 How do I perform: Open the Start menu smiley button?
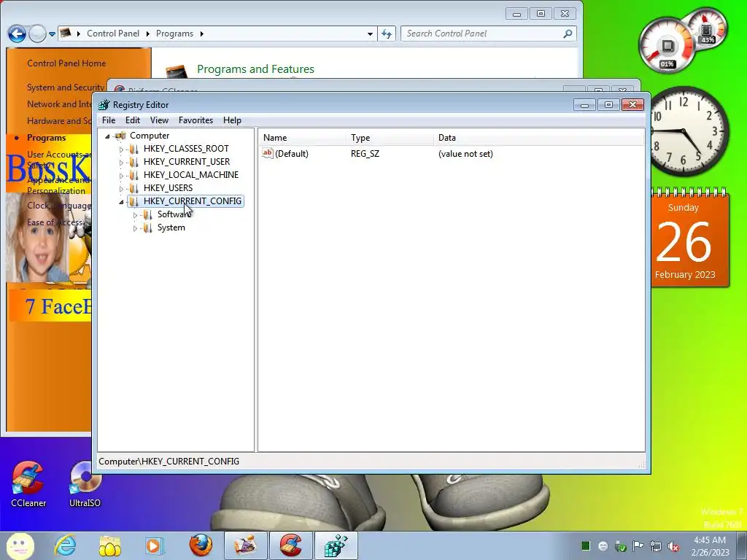pos(20,545)
